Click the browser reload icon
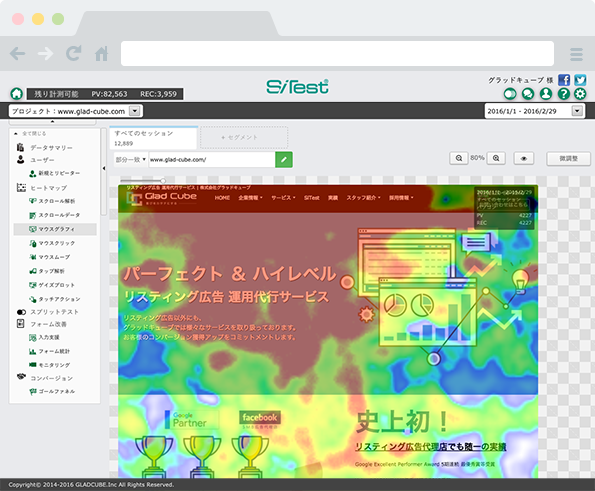 [74, 53]
